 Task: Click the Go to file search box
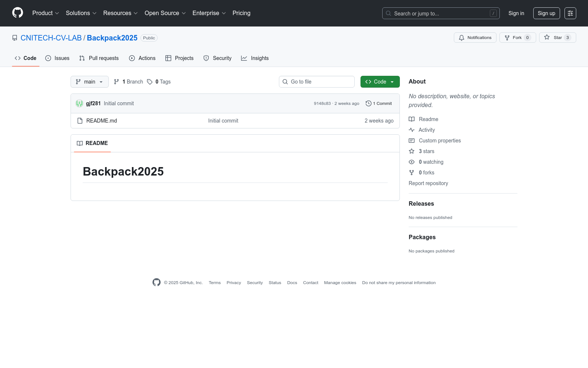click(317, 82)
